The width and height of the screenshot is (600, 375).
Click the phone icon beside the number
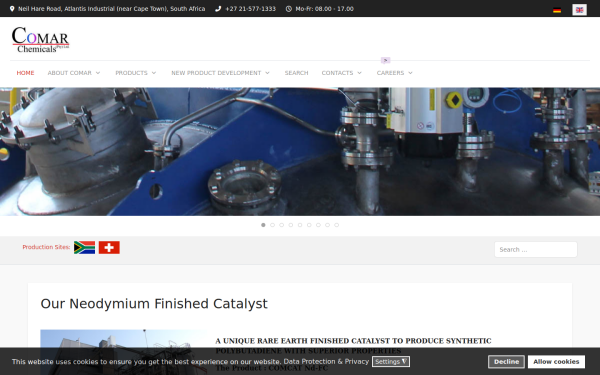218,9
